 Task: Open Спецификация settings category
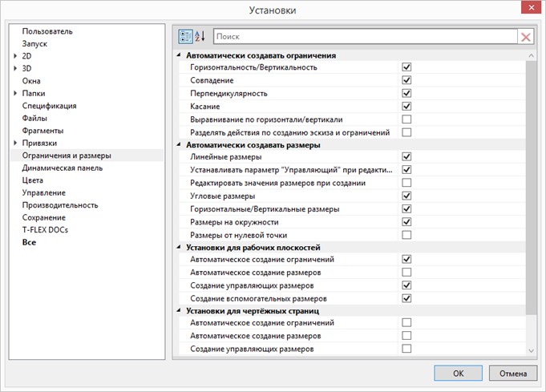pos(49,106)
